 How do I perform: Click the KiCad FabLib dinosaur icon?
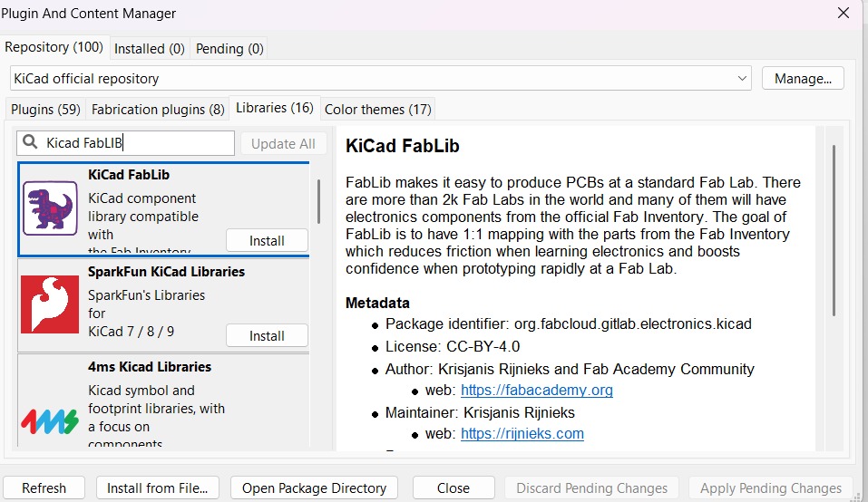click(x=50, y=208)
